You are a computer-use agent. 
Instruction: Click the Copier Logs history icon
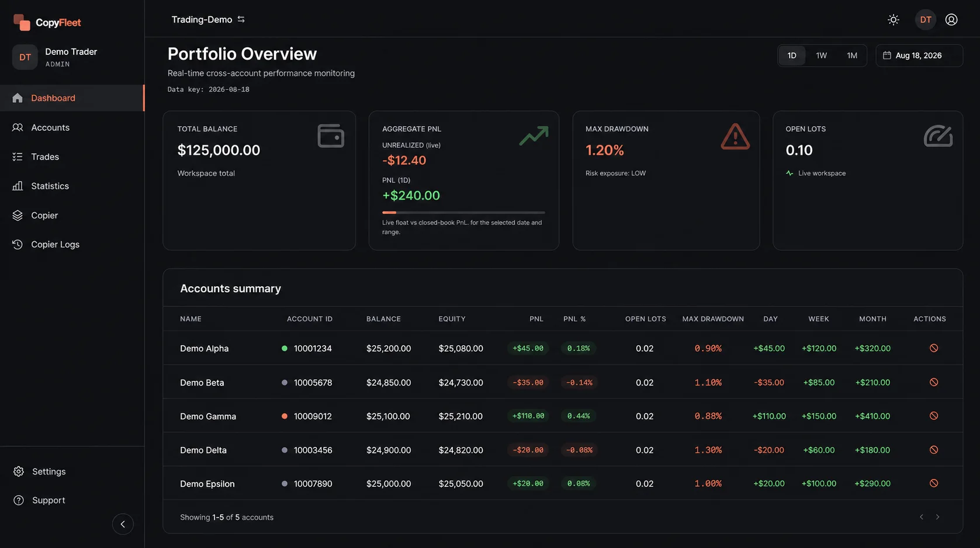18,244
